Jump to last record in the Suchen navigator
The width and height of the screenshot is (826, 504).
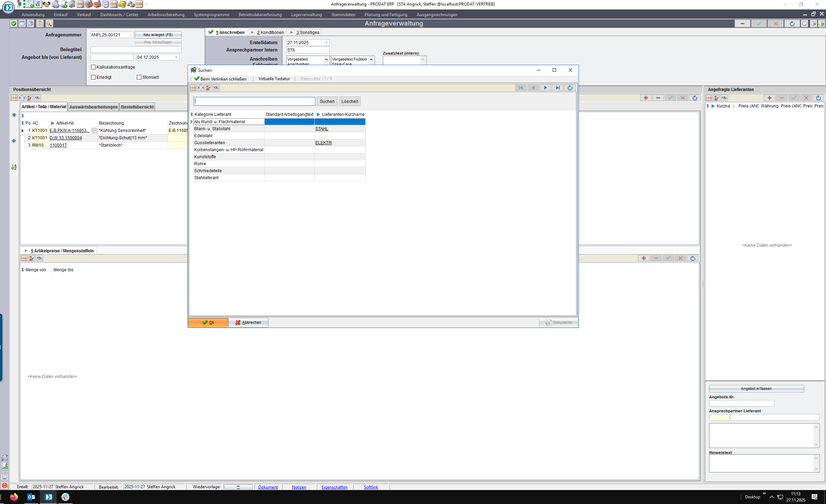[558, 88]
